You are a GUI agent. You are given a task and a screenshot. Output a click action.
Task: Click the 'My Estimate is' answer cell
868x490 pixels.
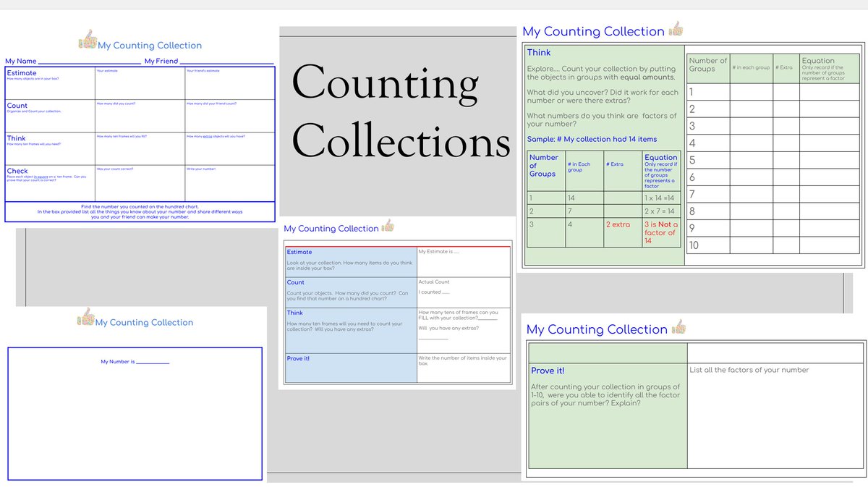[x=464, y=261]
